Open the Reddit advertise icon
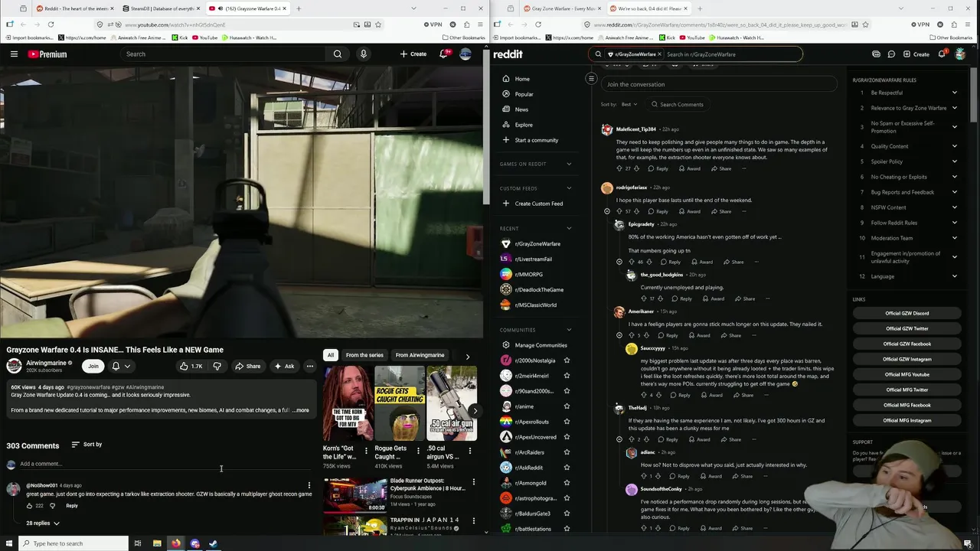Screen dimensions: 980x551 (876, 54)
